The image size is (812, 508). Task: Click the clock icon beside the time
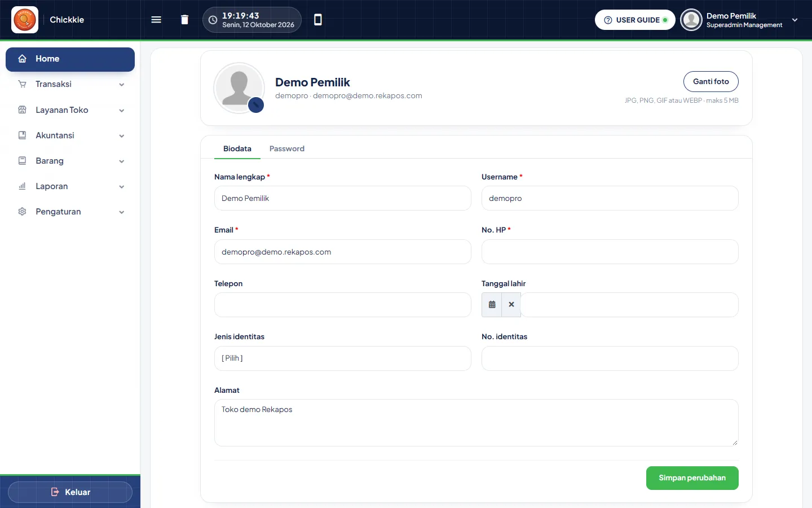click(213, 20)
